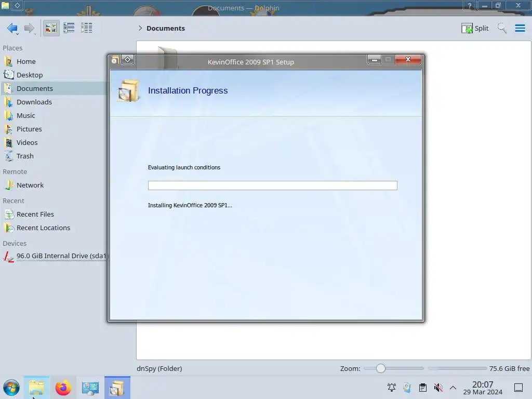Click the '75.6 GiB free' status text

[x=509, y=368]
